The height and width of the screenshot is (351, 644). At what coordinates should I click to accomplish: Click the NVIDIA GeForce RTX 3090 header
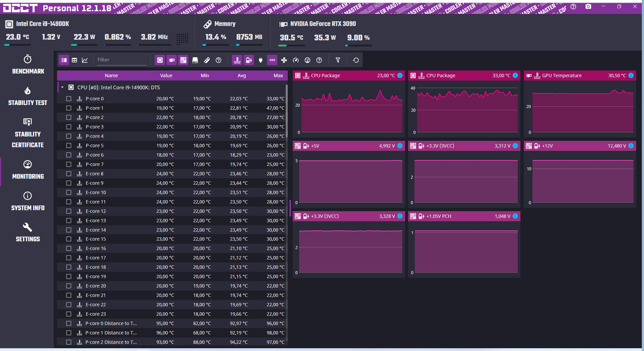[323, 24]
